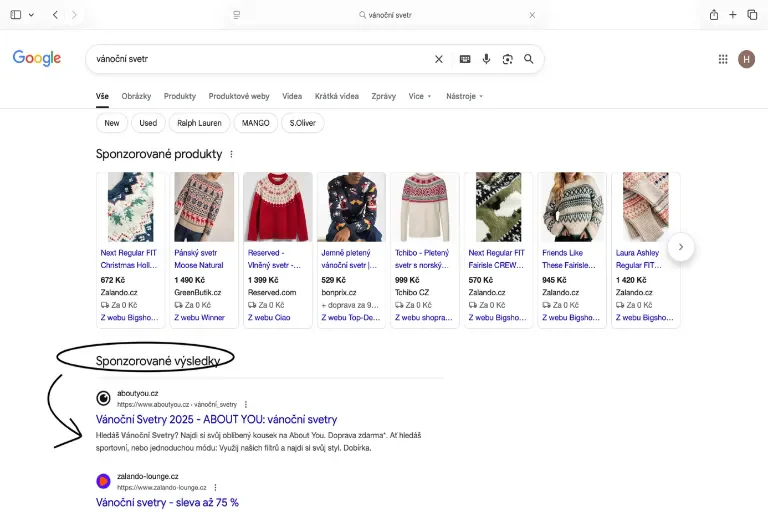The width and height of the screenshot is (768, 512).
Task: Click the Z webu Ciao link
Action: pos(269,317)
